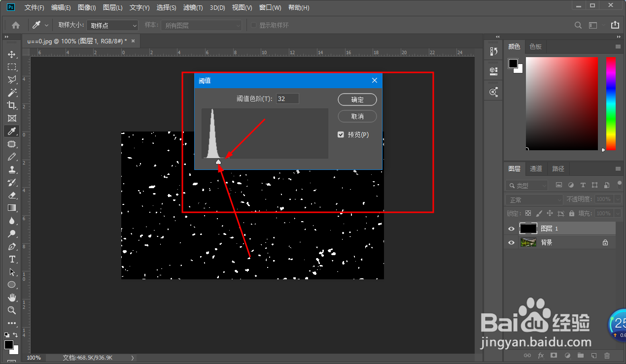The image size is (626, 364).
Task: Click the rainbow hue slider strip
Action: pos(611,103)
